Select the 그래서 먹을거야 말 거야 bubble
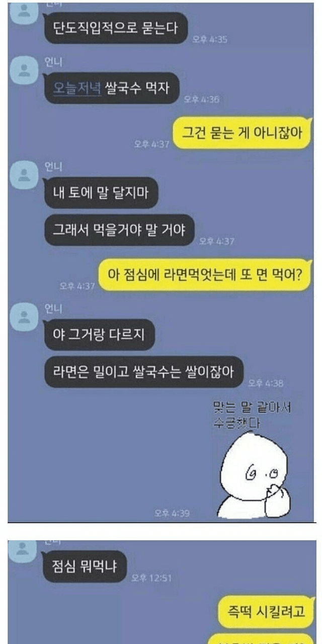 pos(119,229)
